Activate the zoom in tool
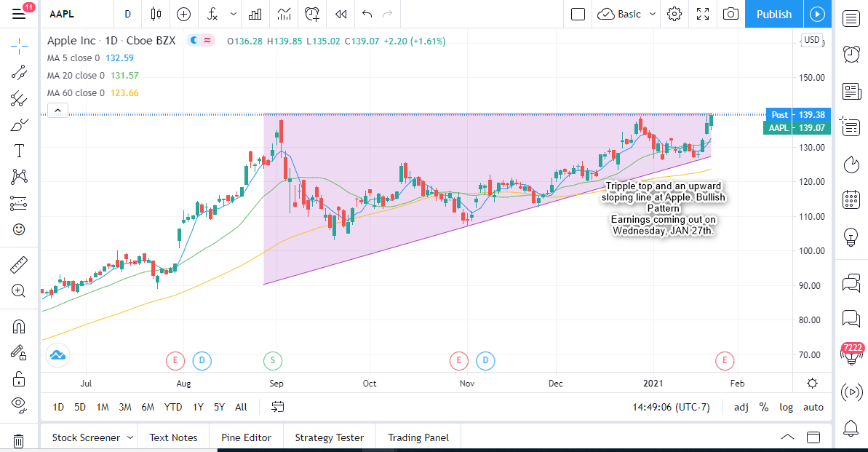 tap(19, 291)
